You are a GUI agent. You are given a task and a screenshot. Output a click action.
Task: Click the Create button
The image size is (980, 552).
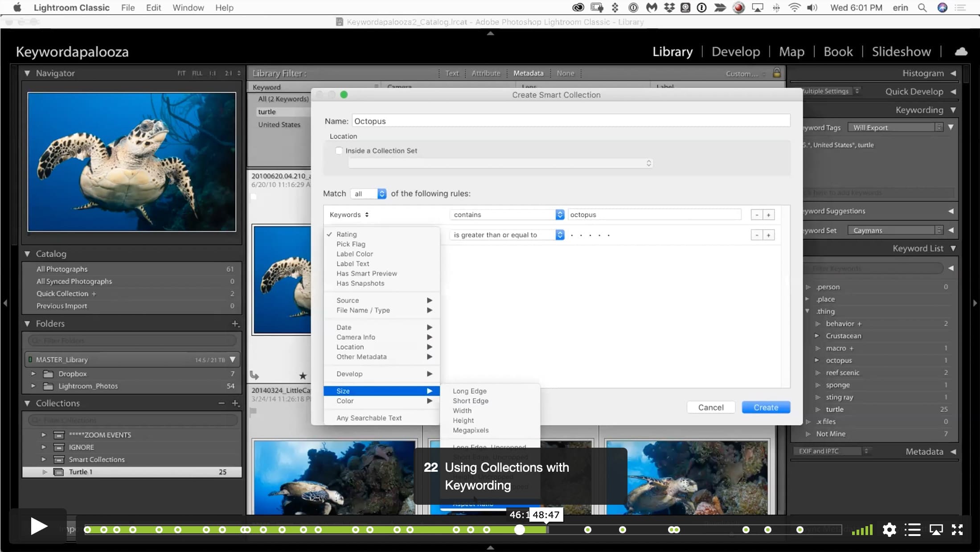[x=766, y=408]
